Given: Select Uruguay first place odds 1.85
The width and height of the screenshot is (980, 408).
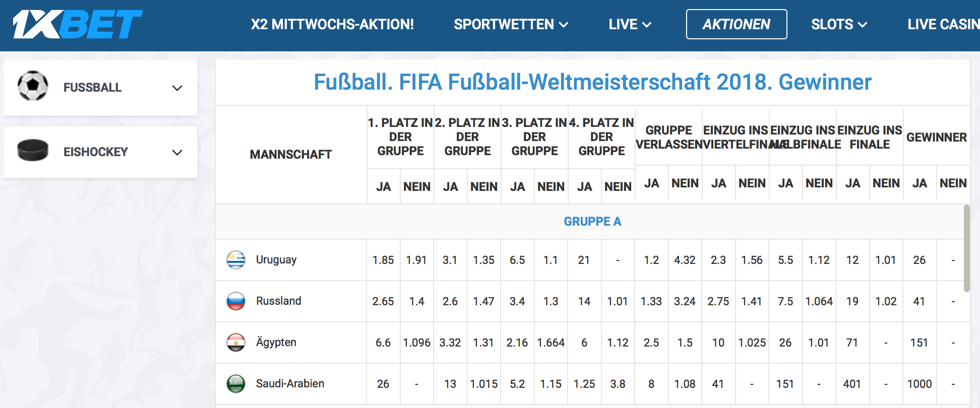Looking at the screenshot, I should point(383,260).
